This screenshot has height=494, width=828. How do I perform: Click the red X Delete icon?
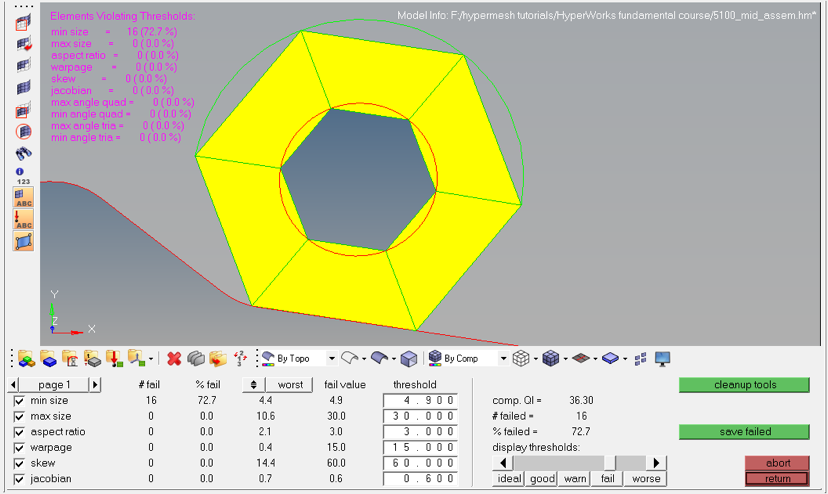point(174,359)
